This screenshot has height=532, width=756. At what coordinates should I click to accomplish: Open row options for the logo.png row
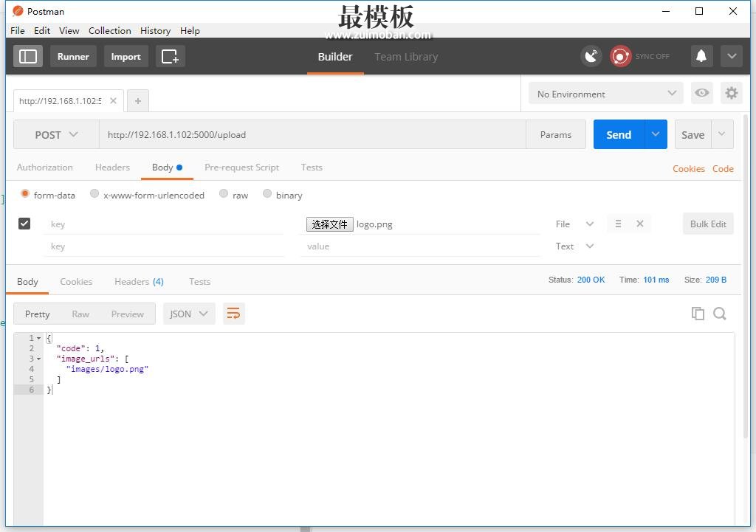(618, 224)
